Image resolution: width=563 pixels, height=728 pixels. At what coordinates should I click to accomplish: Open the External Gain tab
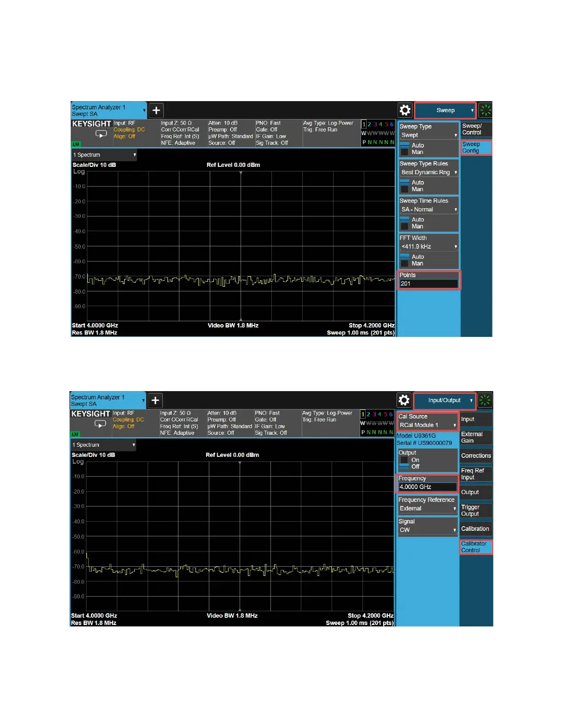[476, 438]
